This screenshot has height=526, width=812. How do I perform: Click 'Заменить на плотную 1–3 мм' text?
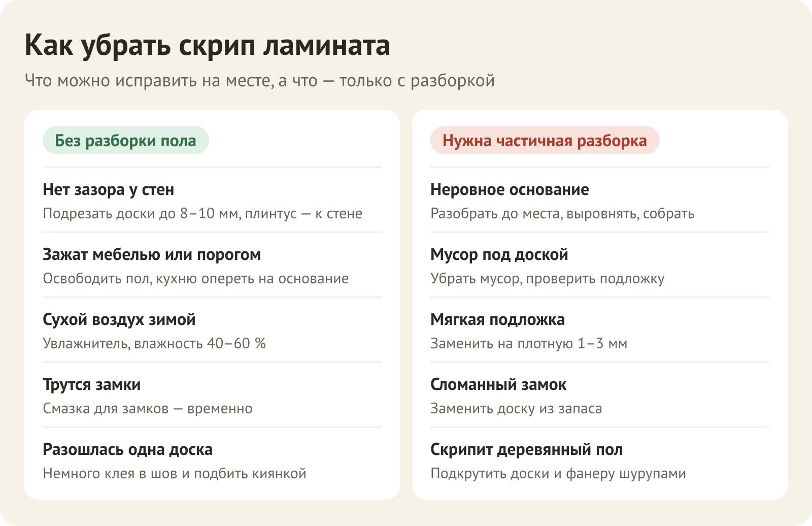click(x=529, y=343)
